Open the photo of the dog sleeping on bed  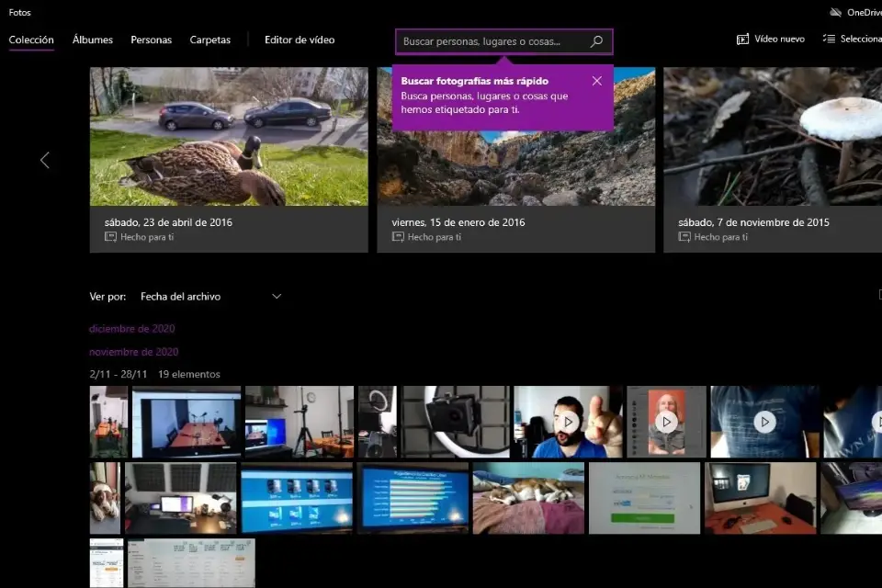click(527, 498)
